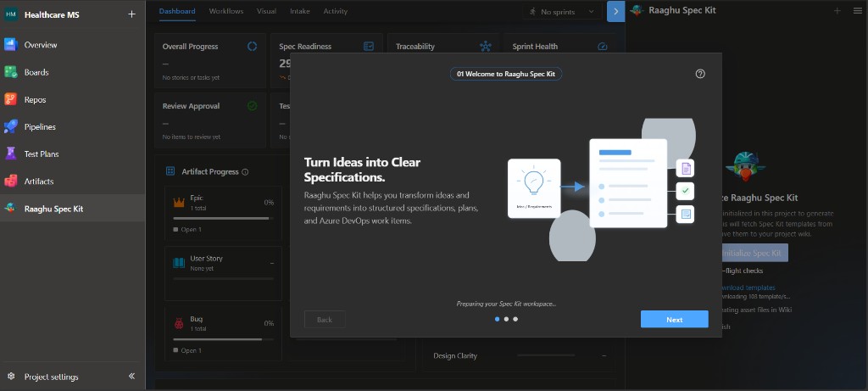This screenshot has height=391, width=868.
Task: Click the Sprint Health gauge icon
Action: coord(603,47)
